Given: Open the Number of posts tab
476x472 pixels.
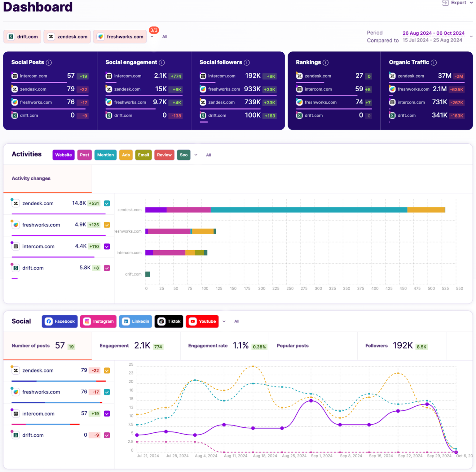Looking at the screenshot, I should (30, 345).
